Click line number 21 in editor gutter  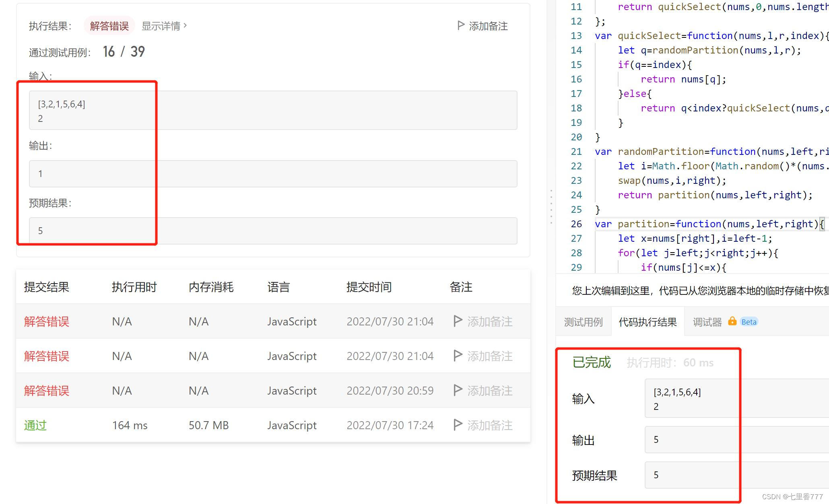[x=576, y=152]
